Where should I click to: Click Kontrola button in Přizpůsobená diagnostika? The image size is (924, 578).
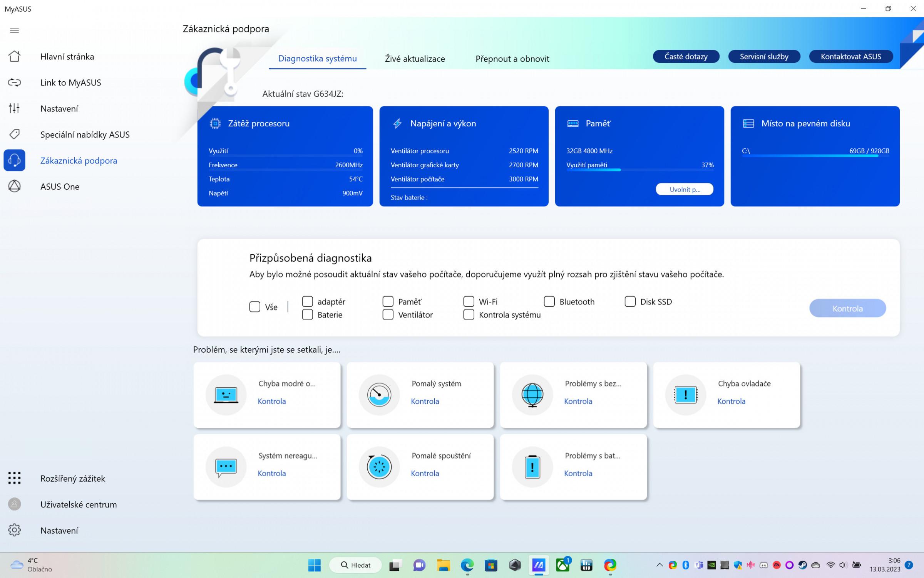[x=847, y=308]
